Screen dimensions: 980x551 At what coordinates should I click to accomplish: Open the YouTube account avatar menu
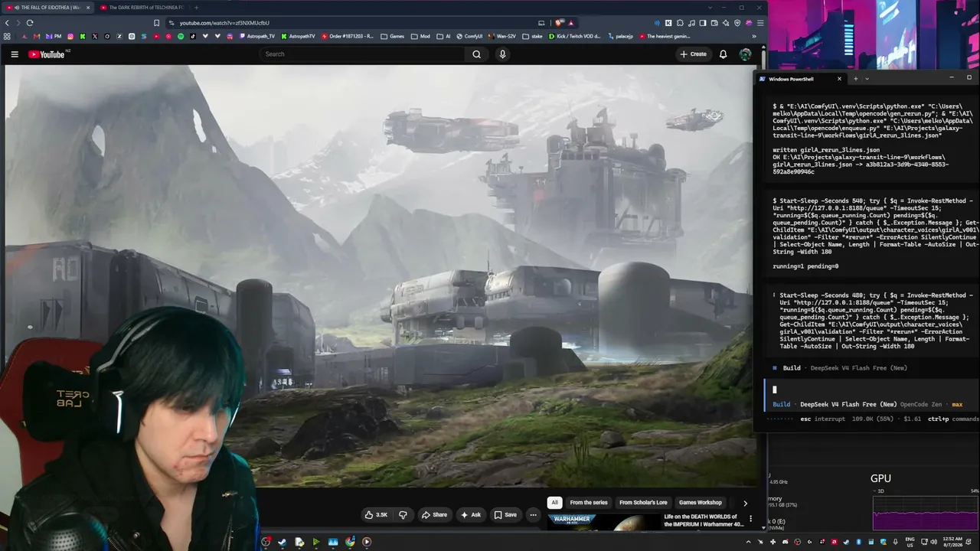point(745,54)
